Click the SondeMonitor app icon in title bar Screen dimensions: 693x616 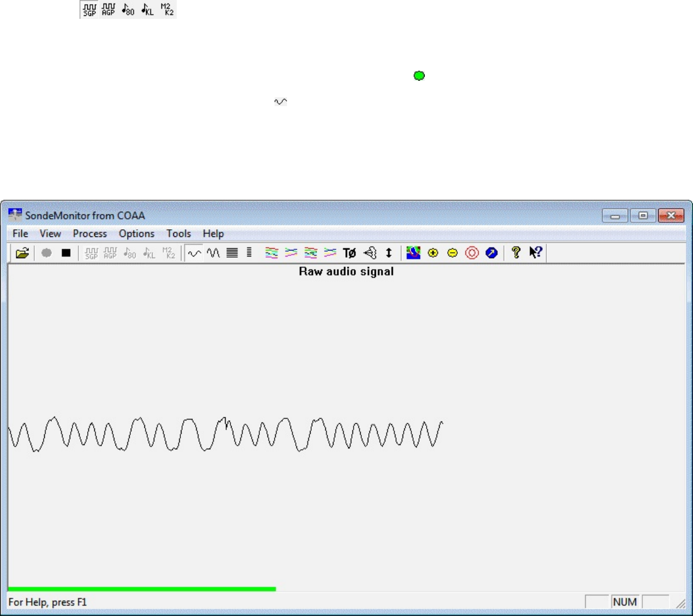[15, 215]
